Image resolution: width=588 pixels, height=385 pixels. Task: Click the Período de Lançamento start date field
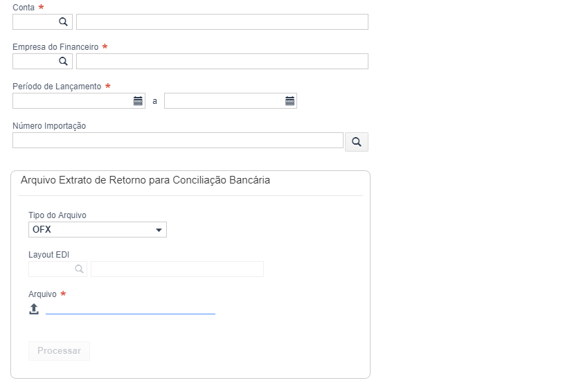pyautogui.click(x=73, y=101)
